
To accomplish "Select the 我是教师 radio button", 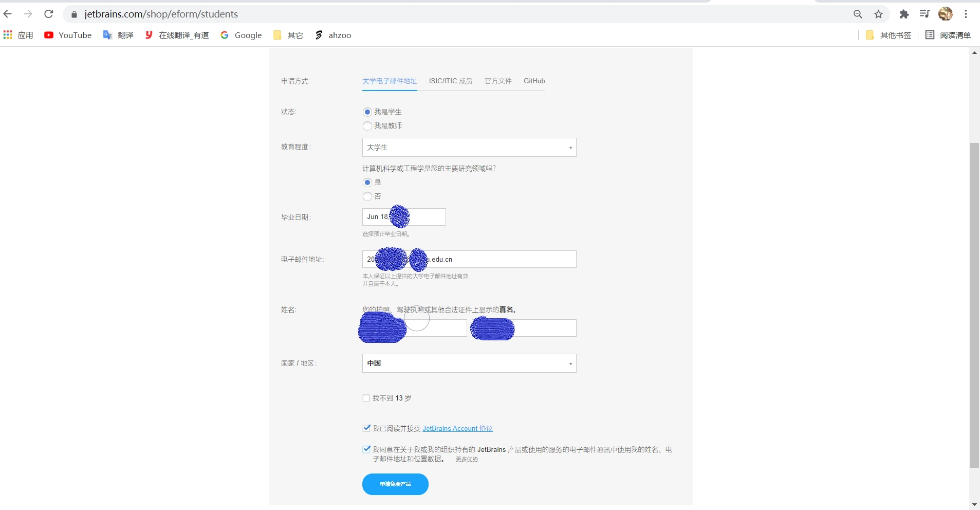I will (x=367, y=125).
